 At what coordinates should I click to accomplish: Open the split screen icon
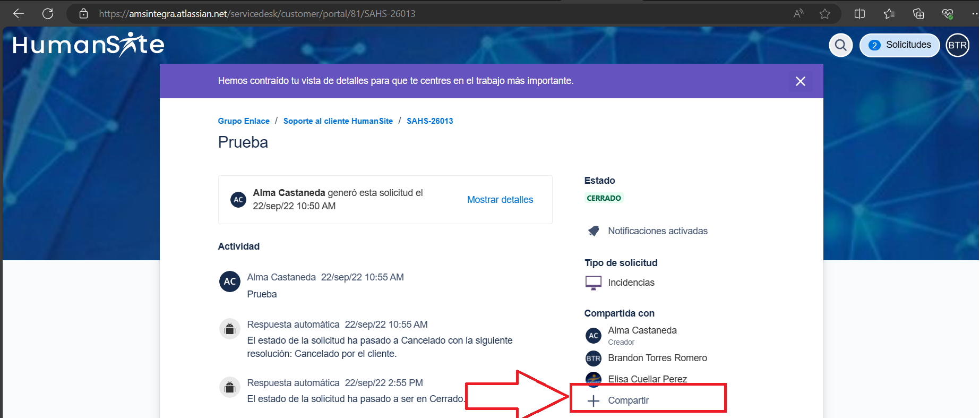(859, 14)
